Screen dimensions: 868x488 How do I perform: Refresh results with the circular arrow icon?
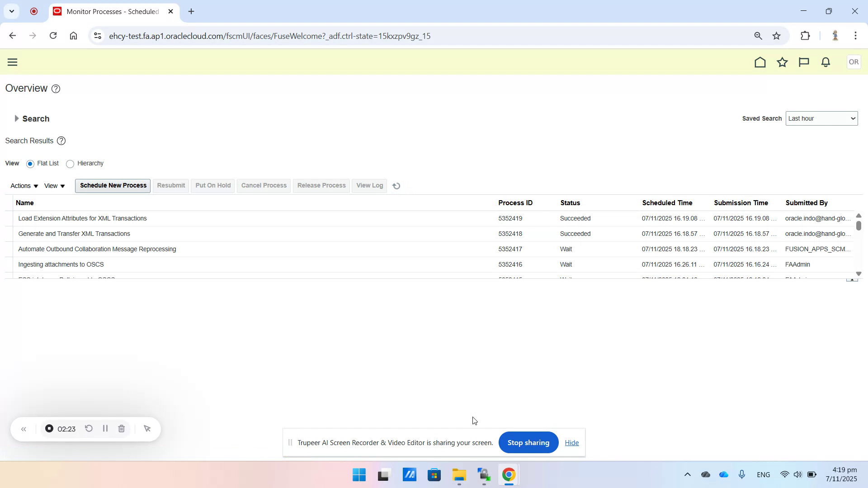click(396, 185)
